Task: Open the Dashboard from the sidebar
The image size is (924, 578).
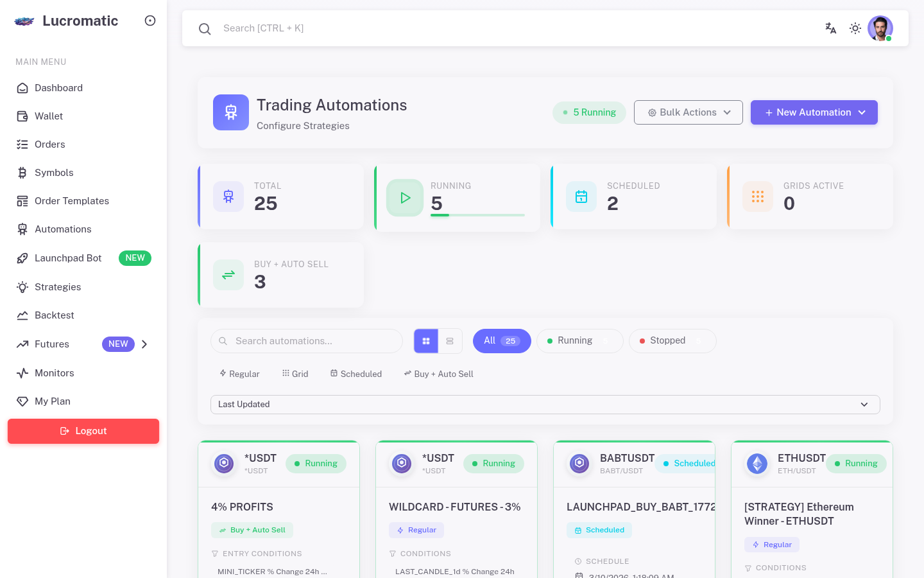Action: tap(58, 88)
